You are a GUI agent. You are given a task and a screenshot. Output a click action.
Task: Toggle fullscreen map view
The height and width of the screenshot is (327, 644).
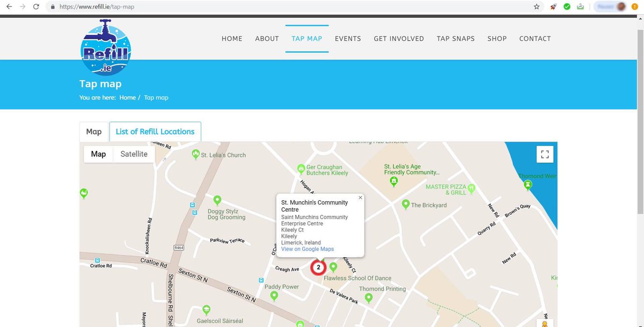click(545, 155)
